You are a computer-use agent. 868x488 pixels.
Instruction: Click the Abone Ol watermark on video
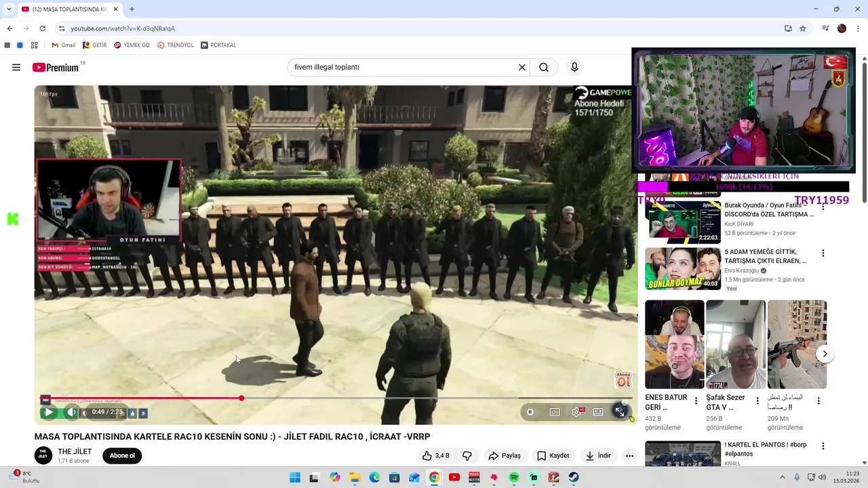pyautogui.click(x=623, y=380)
